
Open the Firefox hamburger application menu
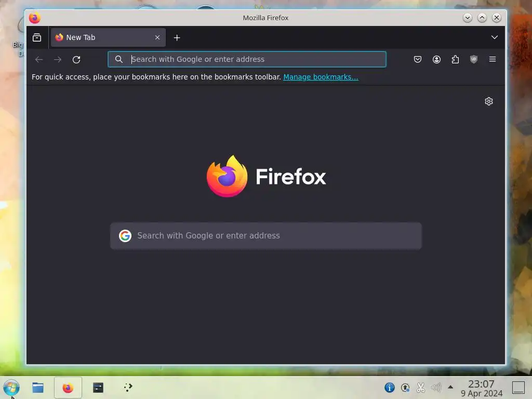493,59
